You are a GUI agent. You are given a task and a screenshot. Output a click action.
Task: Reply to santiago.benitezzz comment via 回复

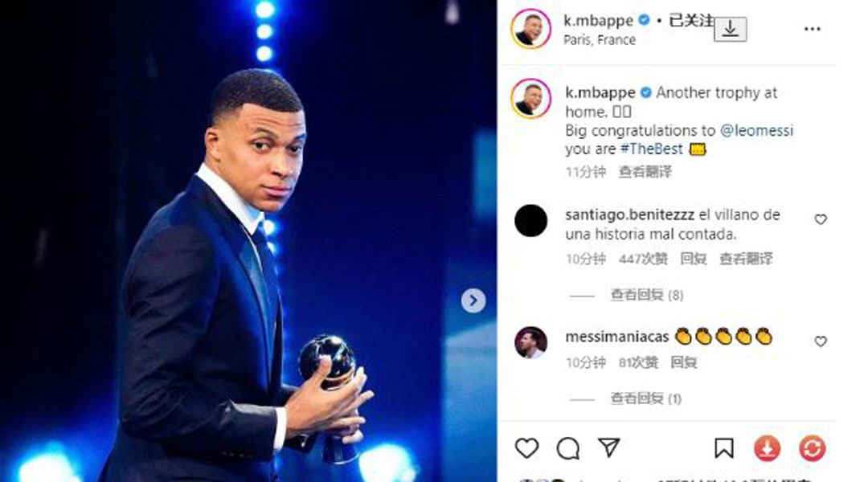693,259
